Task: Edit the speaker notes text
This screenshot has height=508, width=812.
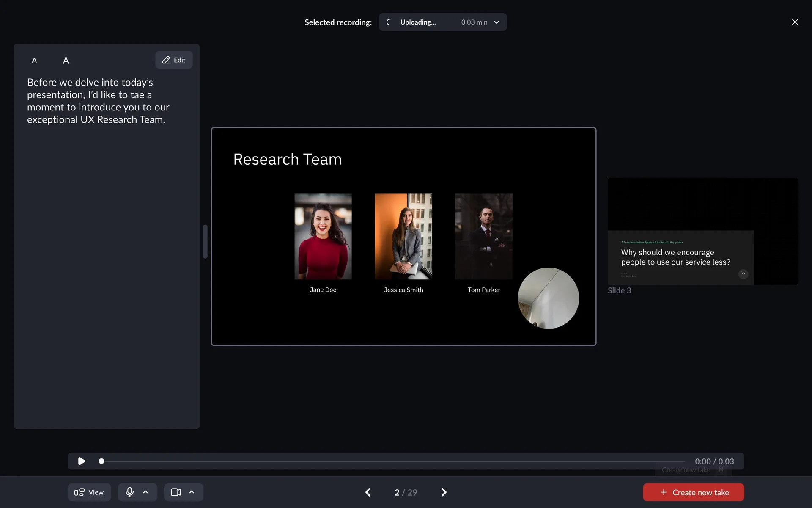Action: point(174,60)
